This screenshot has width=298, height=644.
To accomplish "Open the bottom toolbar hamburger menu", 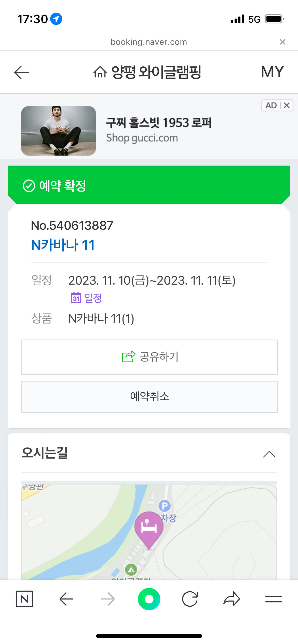I will coord(273,599).
